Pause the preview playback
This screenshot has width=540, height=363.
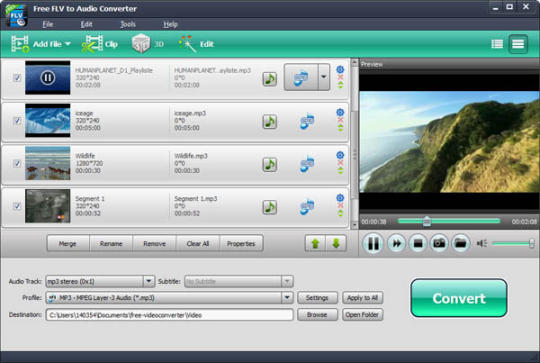373,243
